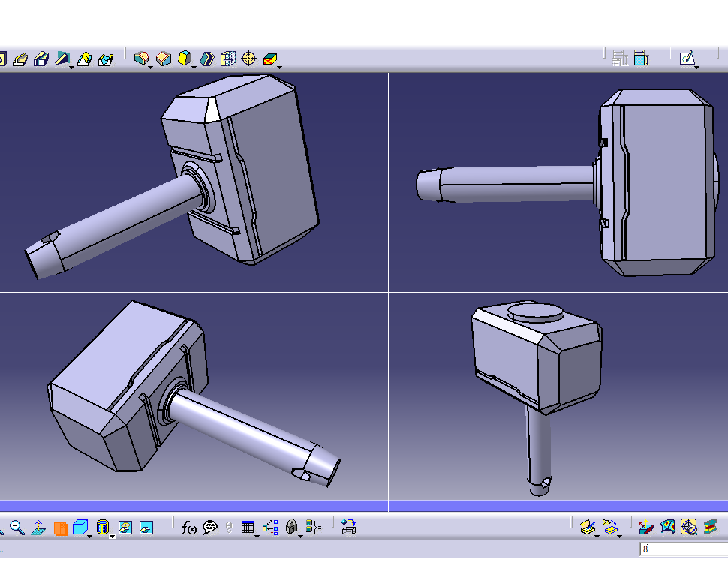Open the Sketch tool
Viewport: 728px width, 572px height.
[686, 59]
